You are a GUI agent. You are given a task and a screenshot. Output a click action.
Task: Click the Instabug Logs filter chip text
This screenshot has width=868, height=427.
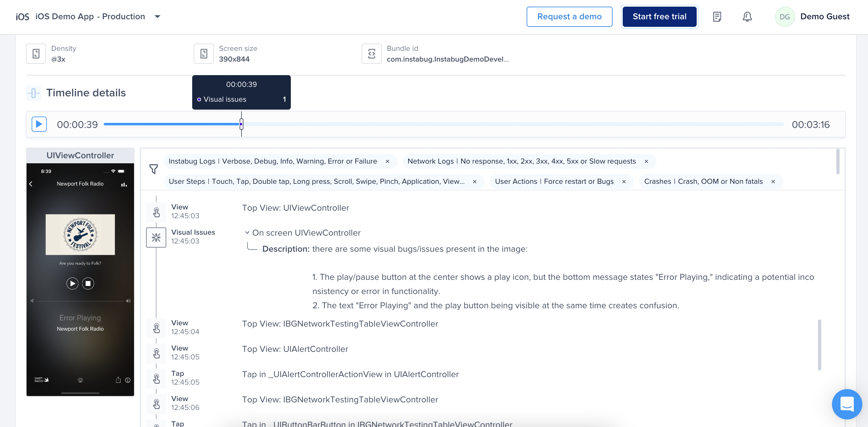(272, 161)
